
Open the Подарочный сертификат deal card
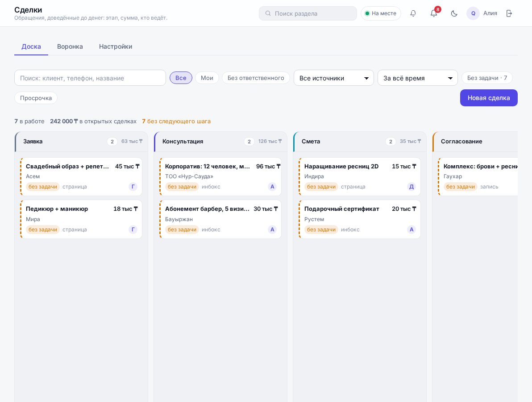point(360,219)
